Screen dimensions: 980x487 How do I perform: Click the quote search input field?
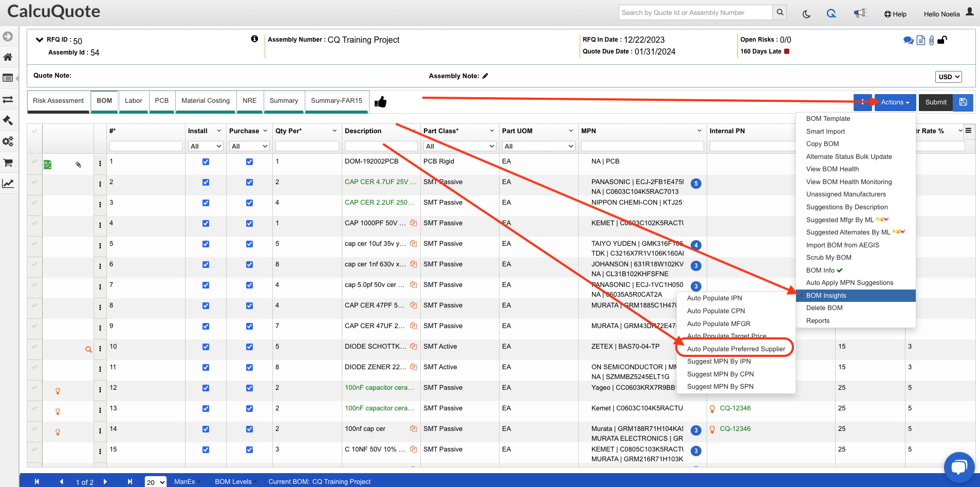pyautogui.click(x=696, y=12)
